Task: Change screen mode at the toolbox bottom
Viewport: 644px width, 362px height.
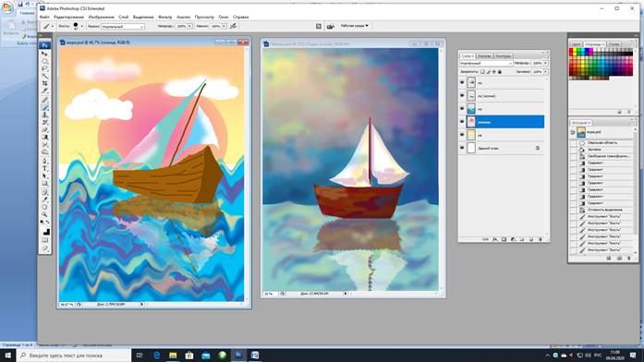Action: tap(44, 248)
